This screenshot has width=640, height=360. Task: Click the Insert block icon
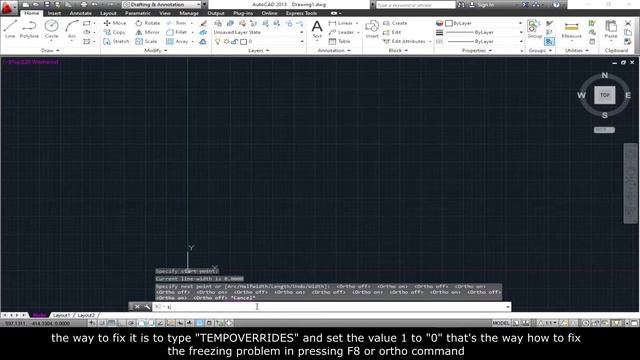click(x=372, y=30)
